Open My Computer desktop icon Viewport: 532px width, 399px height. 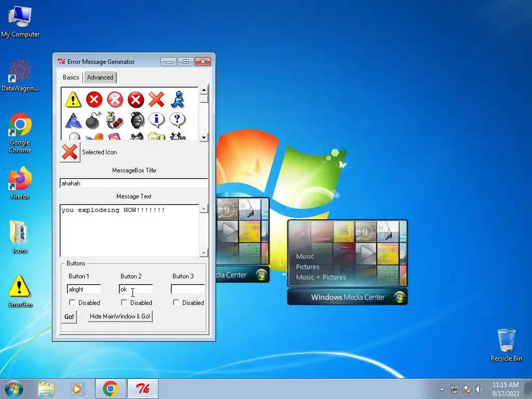(20, 22)
